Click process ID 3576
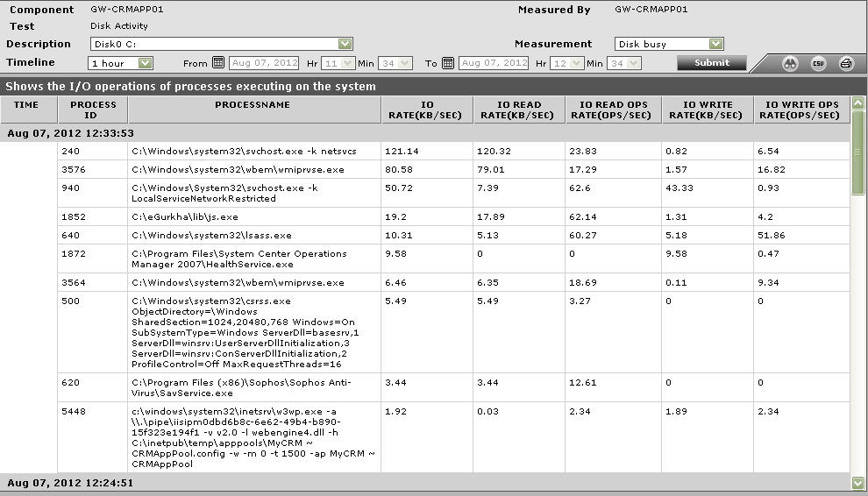Image resolution: width=868 pixels, height=496 pixels. 74,169
